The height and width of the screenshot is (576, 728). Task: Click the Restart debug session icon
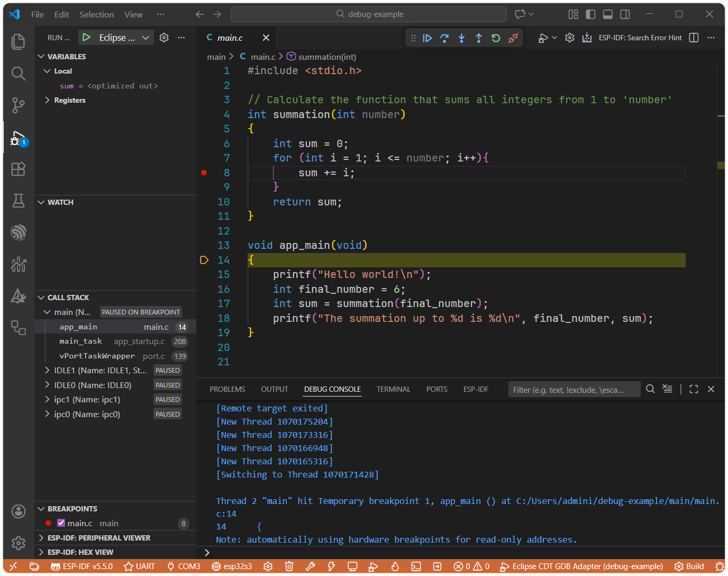[x=495, y=38]
